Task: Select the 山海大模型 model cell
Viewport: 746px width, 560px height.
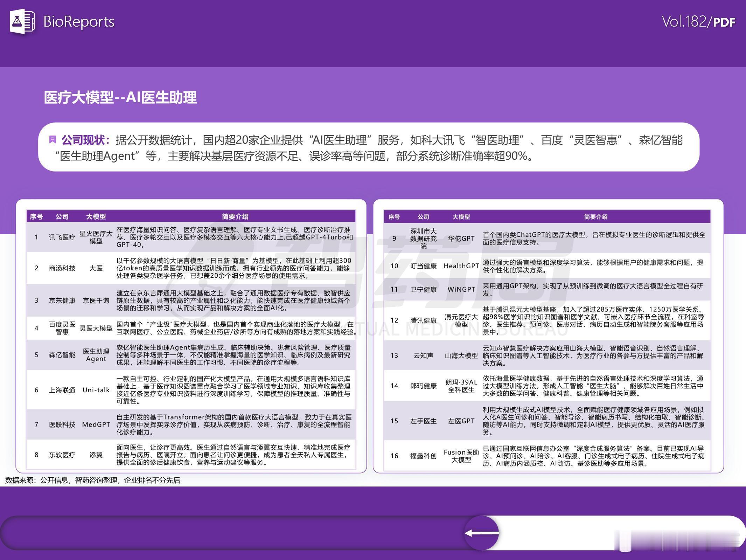Action: [461, 355]
